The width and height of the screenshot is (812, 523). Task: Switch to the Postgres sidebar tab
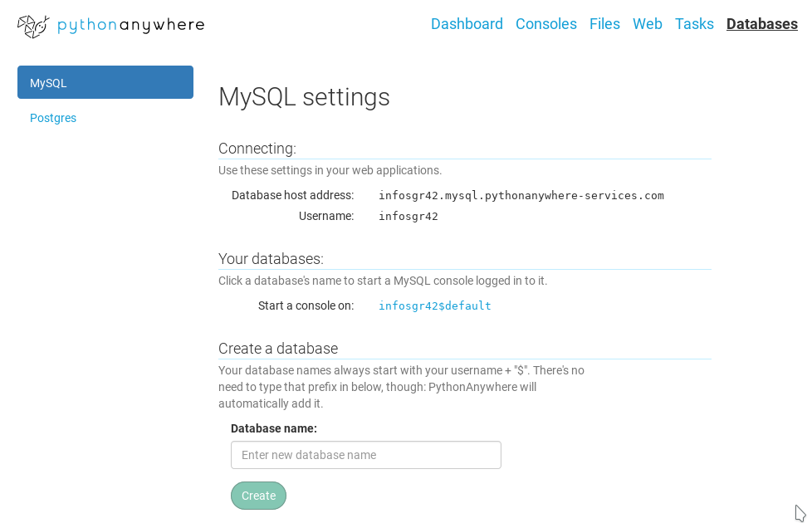pos(53,118)
